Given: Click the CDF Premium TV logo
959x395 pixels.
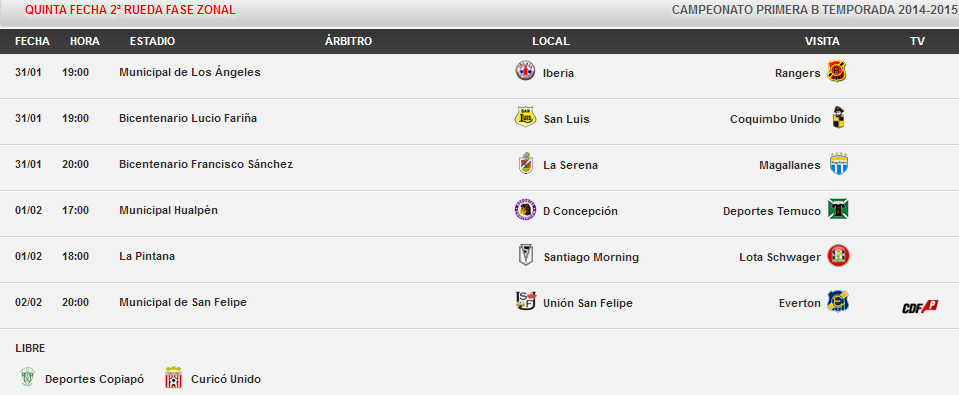Looking at the screenshot, I should pyautogui.click(x=920, y=307).
